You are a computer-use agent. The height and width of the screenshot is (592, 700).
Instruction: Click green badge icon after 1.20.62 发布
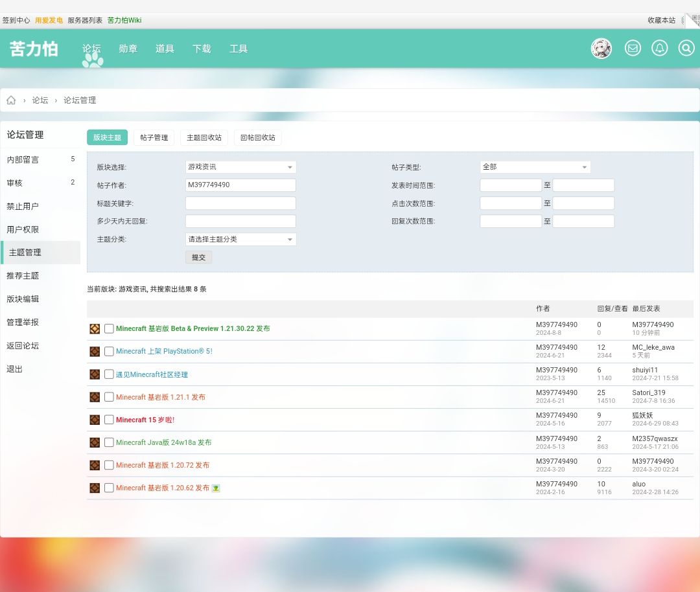(x=216, y=488)
